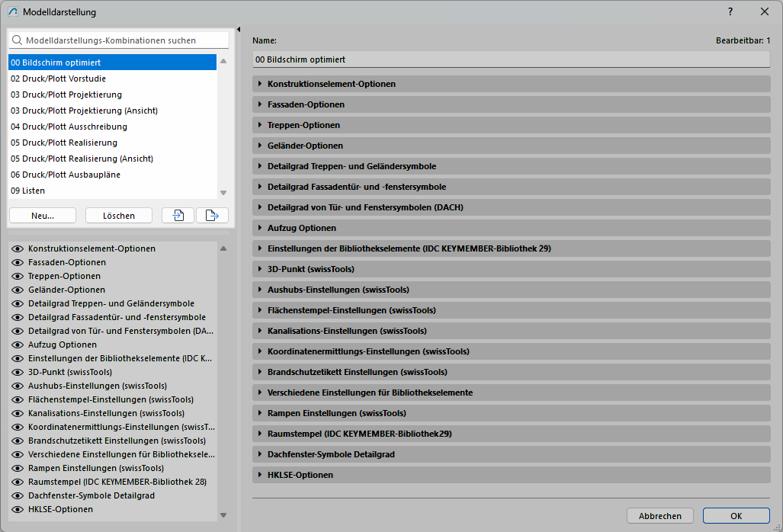Click the import combinations icon button
783x532 pixels.
(x=178, y=216)
